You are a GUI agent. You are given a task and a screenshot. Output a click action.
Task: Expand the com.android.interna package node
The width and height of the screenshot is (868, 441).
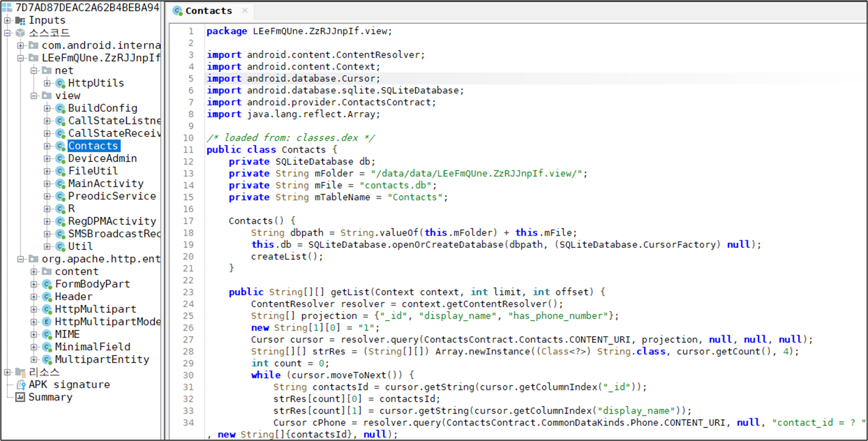click(x=21, y=46)
